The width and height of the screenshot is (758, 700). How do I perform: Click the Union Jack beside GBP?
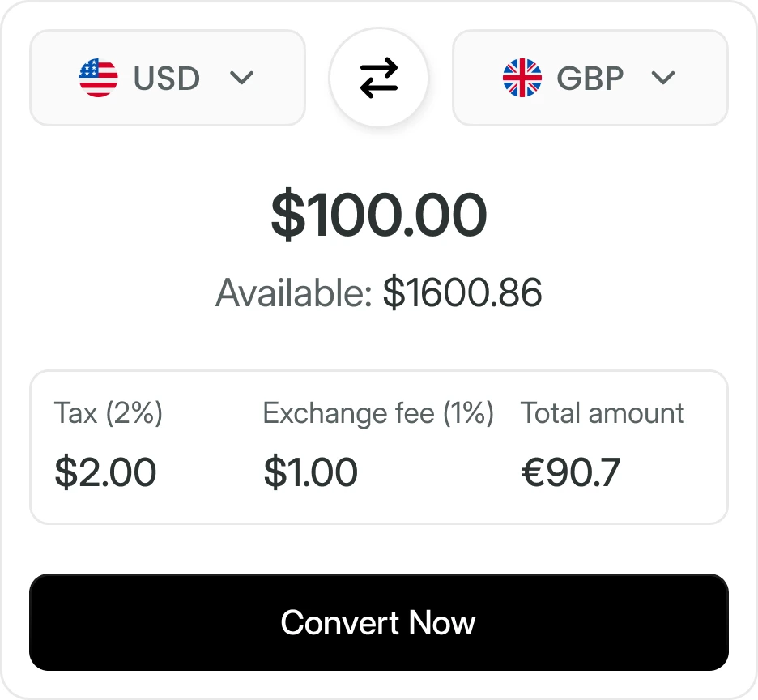pos(522,78)
